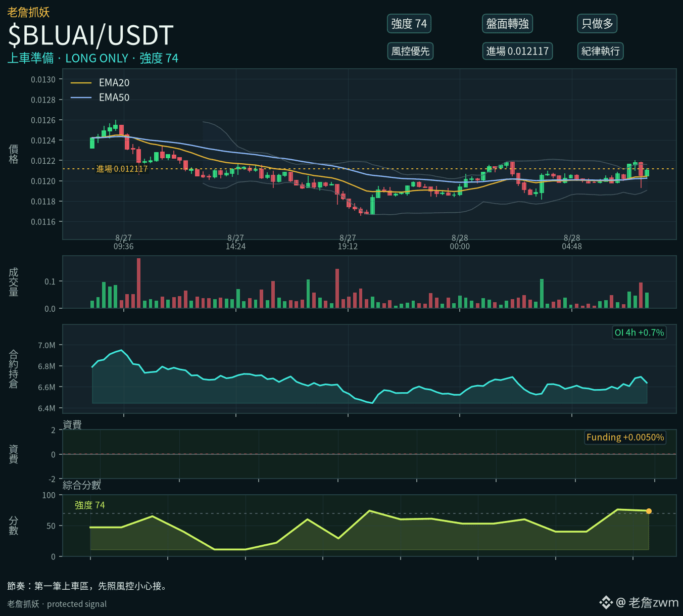Click the 綜合分數 panel title
Screen dimensions: 683x616
tap(82, 485)
